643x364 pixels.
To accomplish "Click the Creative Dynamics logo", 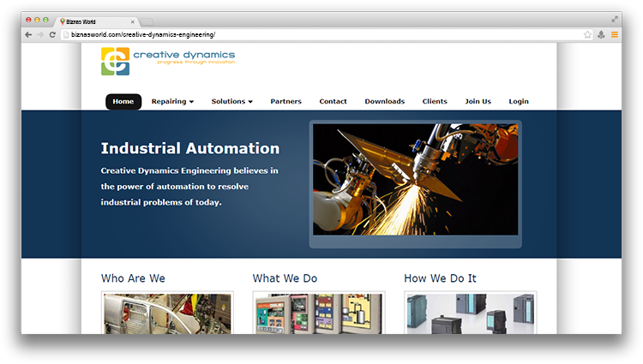I will tap(167, 61).
